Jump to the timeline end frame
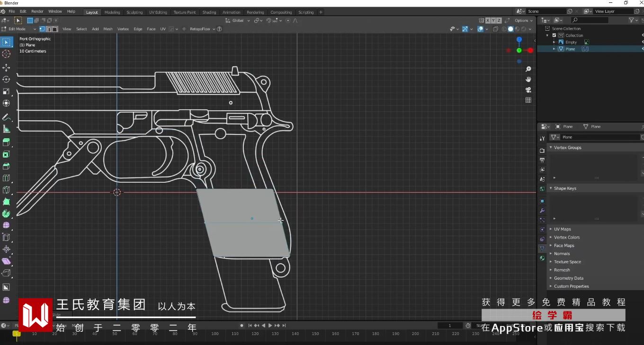 [x=284, y=326]
